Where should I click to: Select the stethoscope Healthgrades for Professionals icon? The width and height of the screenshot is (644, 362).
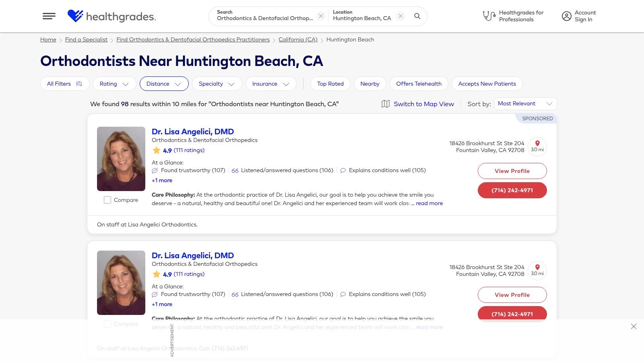(489, 16)
